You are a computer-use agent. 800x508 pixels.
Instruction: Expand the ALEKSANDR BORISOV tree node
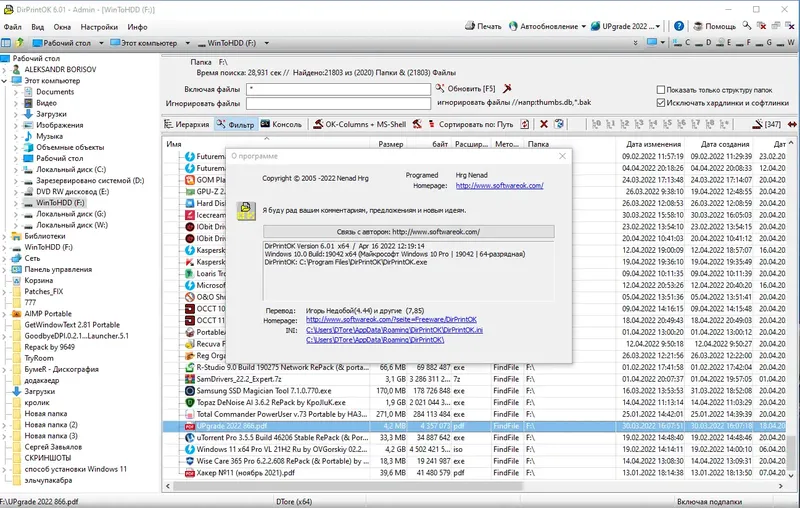pos(5,69)
